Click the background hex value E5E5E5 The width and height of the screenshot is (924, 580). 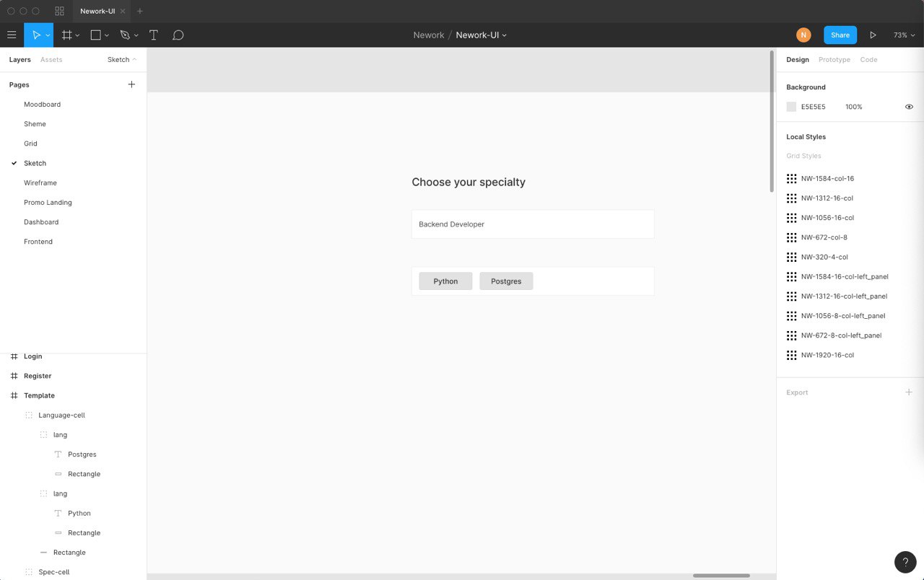pos(814,107)
